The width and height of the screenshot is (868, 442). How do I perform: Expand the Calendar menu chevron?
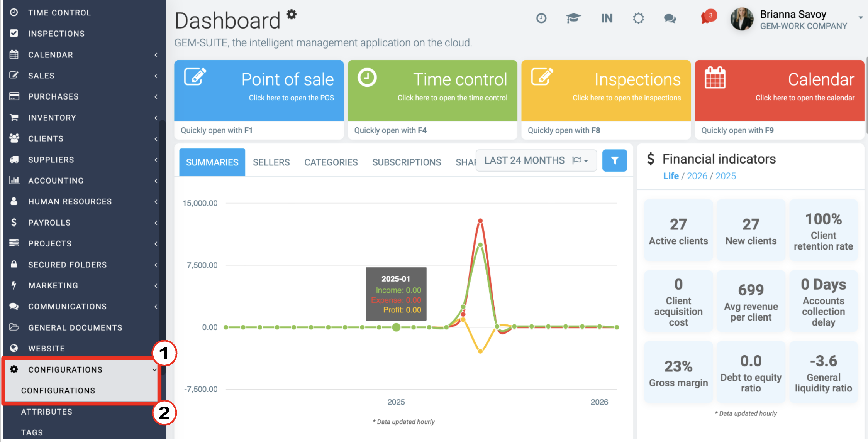tap(156, 55)
